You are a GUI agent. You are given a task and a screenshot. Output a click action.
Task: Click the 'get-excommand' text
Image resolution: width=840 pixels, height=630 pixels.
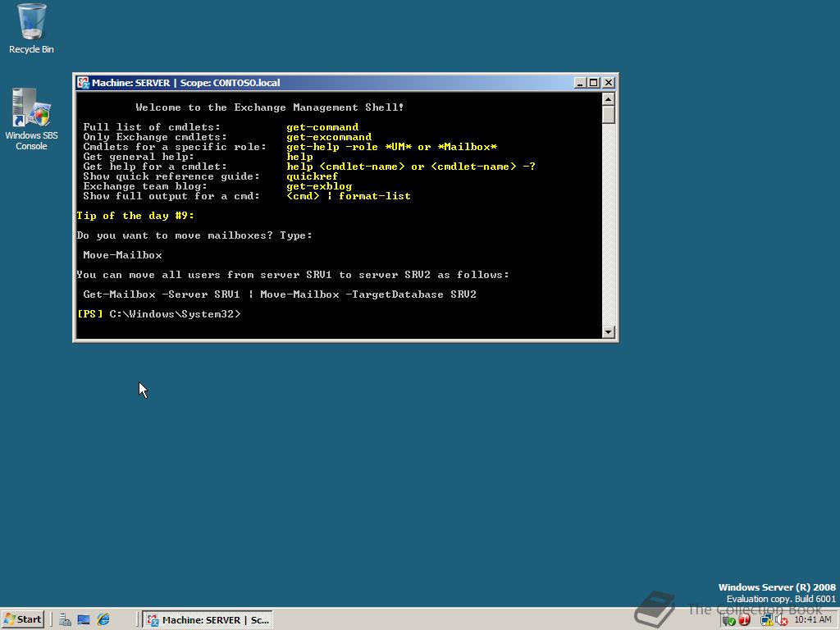pos(329,137)
